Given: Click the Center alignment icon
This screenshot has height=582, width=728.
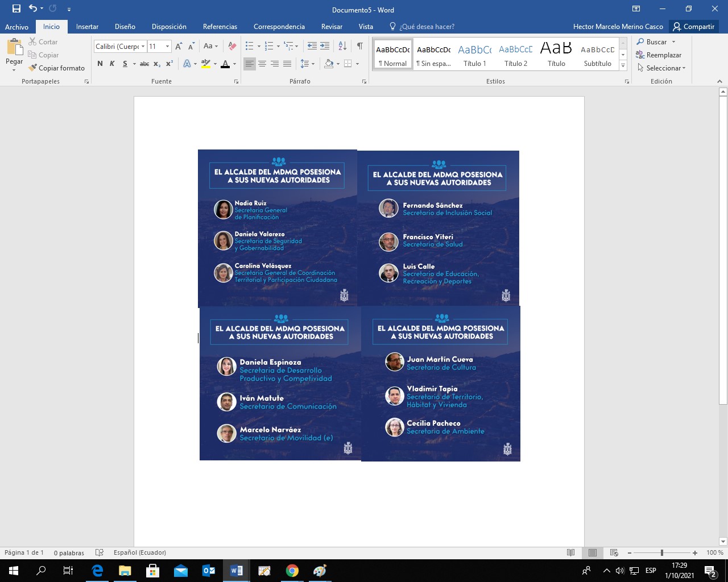Looking at the screenshot, I should (262, 64).
